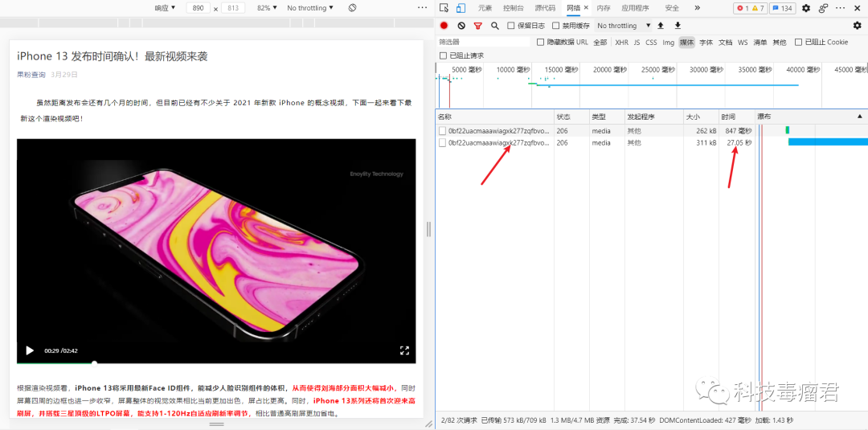This screenshot has width=868, height=430.
Task: Click the viewport width field showing 890
Action: tap(199, 8)
